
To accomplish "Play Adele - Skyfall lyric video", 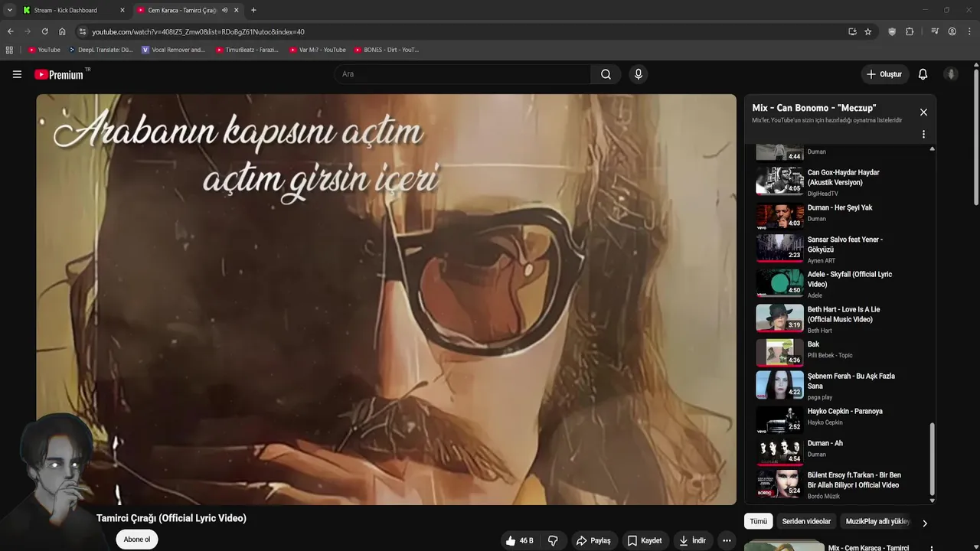I will click(x=838, y=284).
